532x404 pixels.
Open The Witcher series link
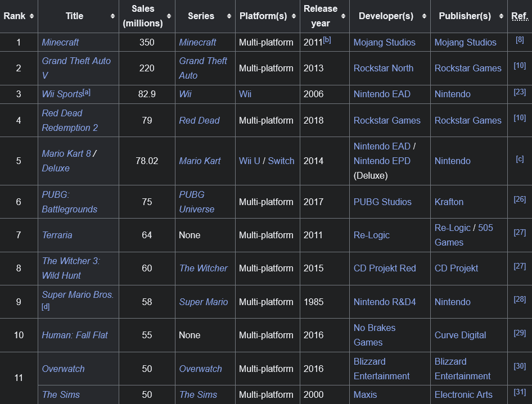[x=203, y=268]
